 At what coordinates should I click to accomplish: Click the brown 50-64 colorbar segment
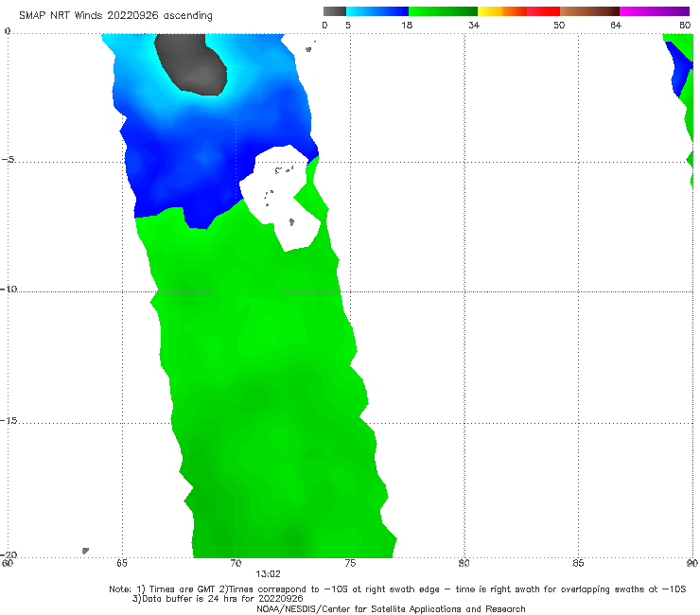coord(589,11)
